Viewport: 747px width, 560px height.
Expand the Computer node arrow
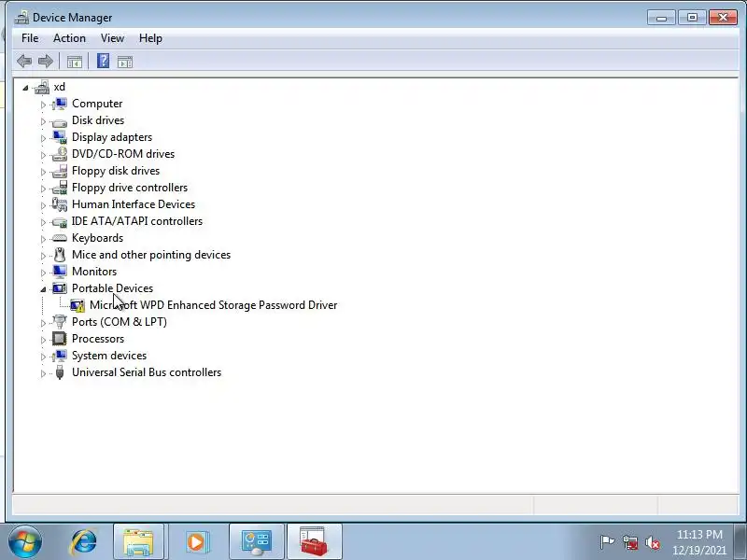click(43, 105)
